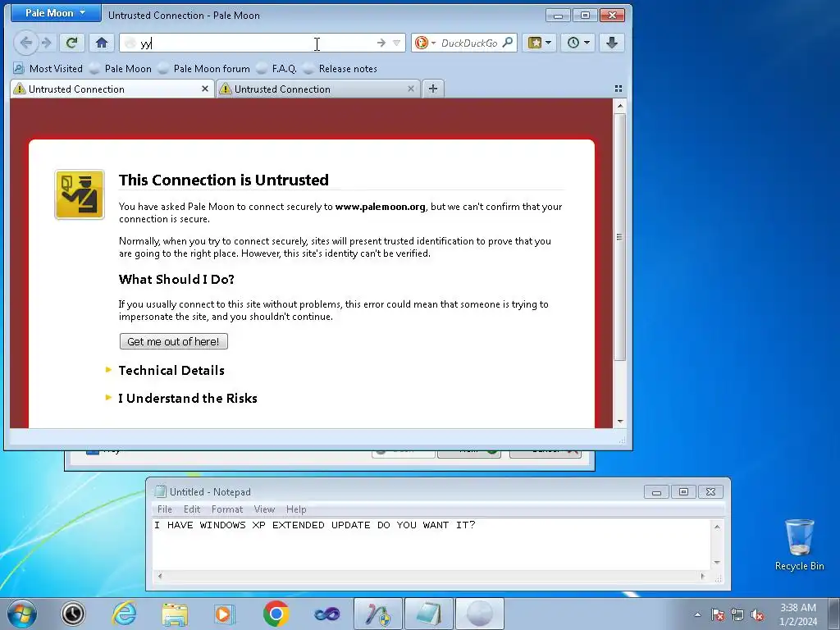Open Windows Explorer folder in taskbar
This screenshot has height=630, width=840.
click(x=175, y=614)
